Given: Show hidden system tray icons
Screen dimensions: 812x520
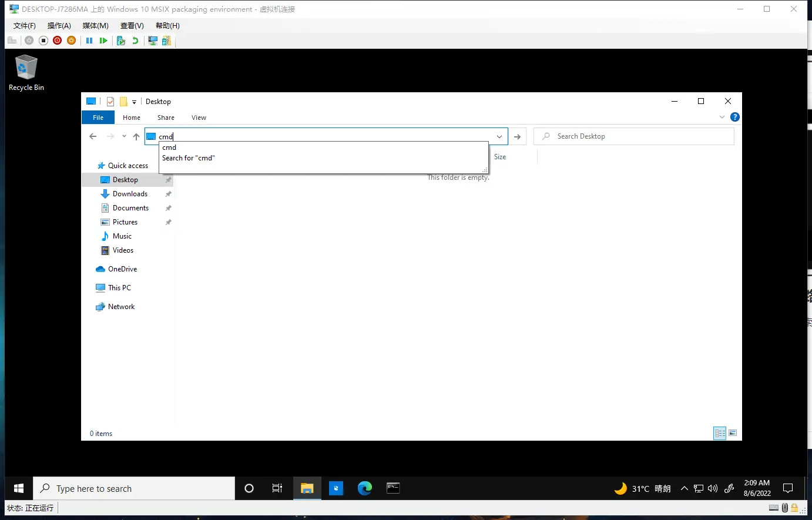Looking at the screenshot, I should (684, 489).
